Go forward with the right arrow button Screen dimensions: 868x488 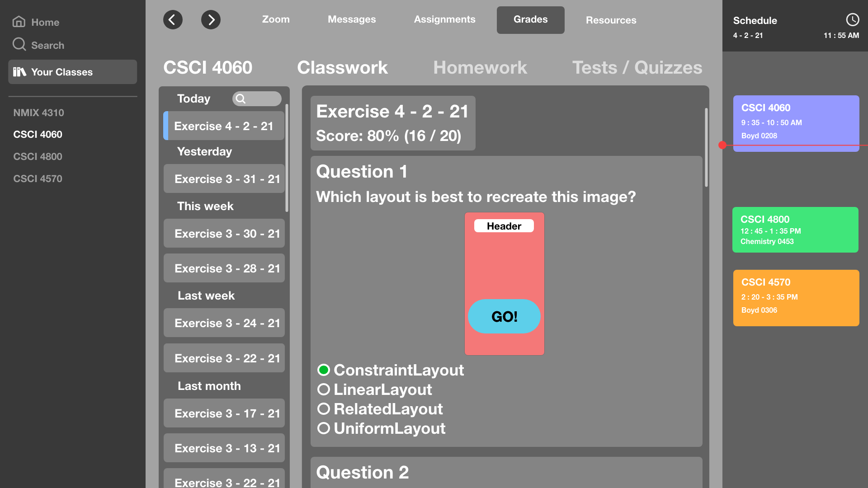click(x=211, y=20)
